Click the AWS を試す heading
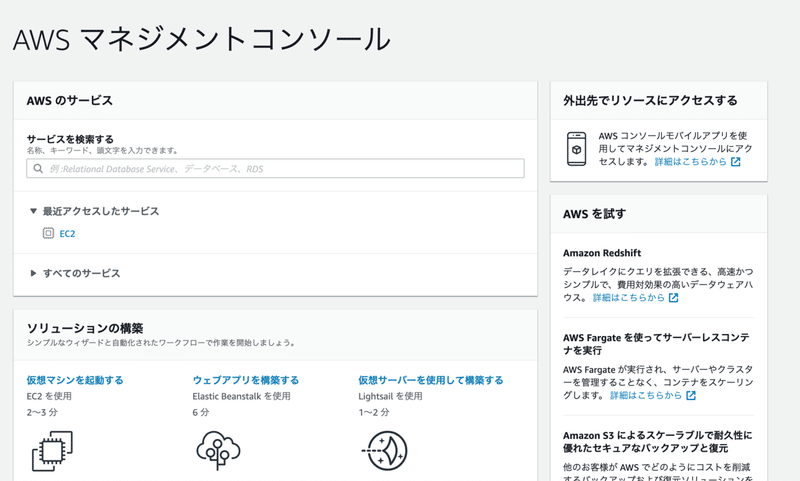 [594, 214]
